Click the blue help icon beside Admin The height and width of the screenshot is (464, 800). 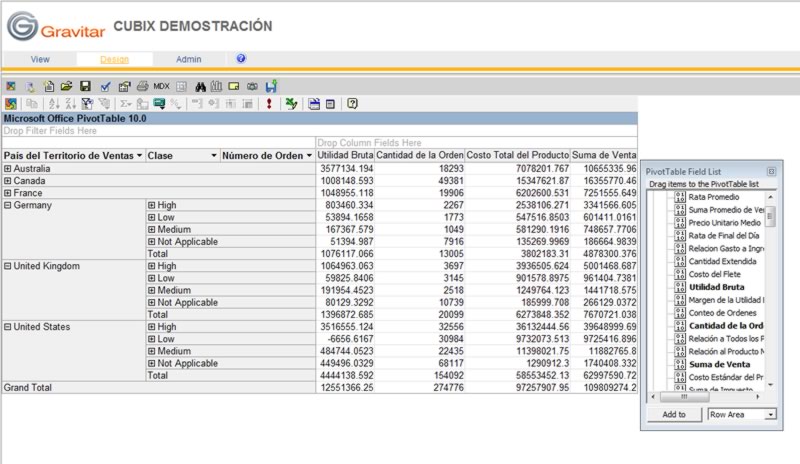point(241,59)
